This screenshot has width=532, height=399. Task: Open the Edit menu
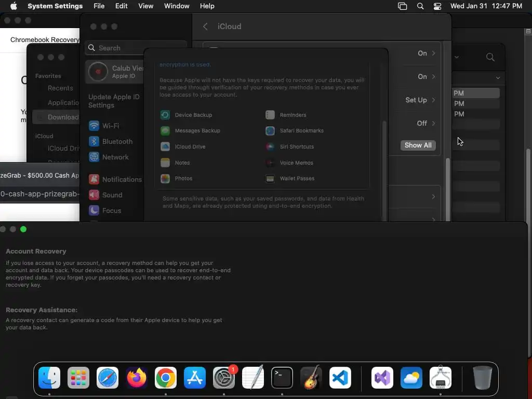click(x=122, y=6)
